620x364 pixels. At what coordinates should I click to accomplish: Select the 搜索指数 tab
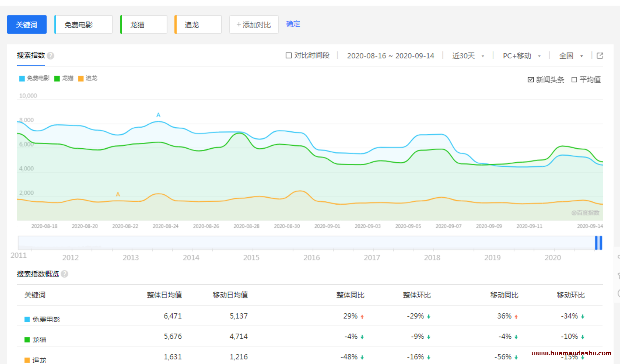tap(31, 55)
